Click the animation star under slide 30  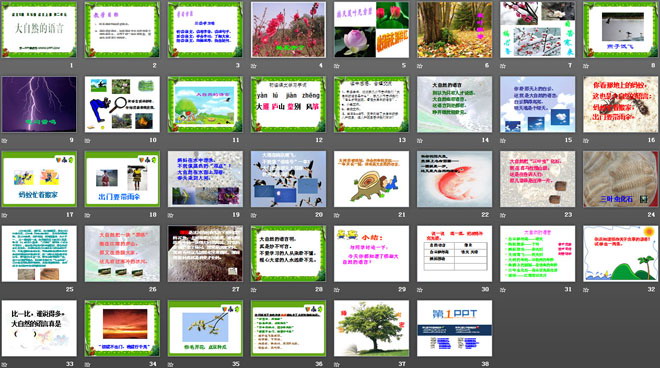[x=420, y=290]
